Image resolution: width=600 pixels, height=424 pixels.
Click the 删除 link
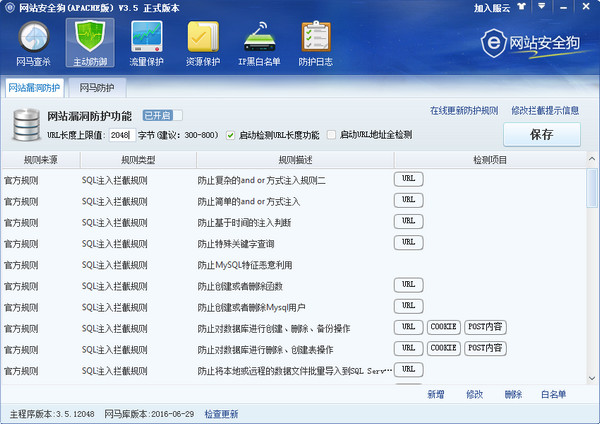tap(513, 395)
